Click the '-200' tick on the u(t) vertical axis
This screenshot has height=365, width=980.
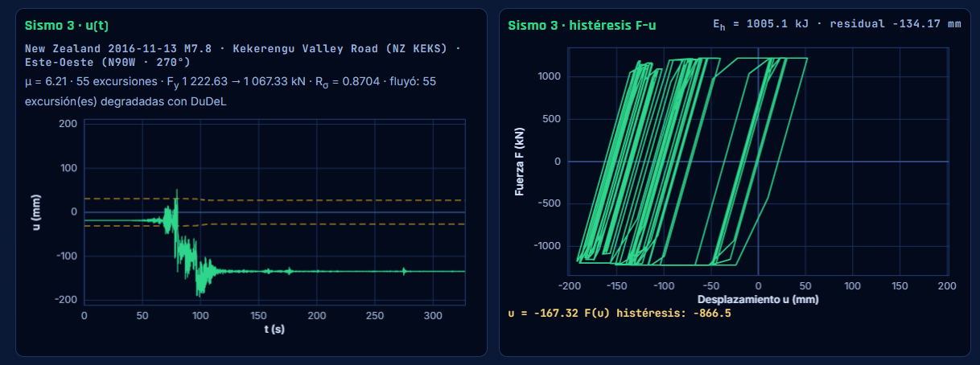pos(66,300)
